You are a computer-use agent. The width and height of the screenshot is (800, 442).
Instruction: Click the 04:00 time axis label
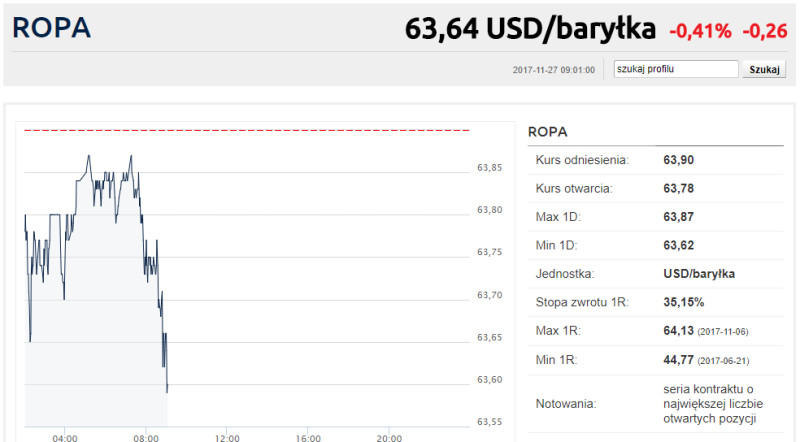point(65,438)
